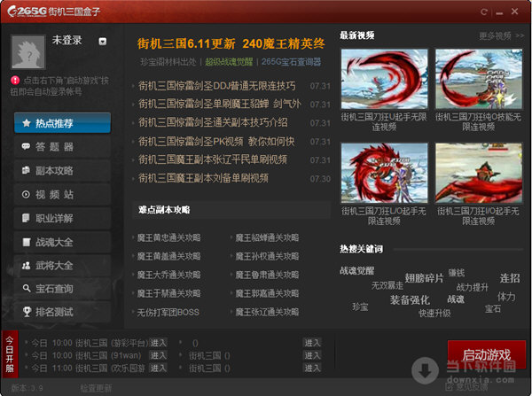The image size is (532, 396).
Task: Open video thumbnail 刀狂L/O起手无限连视频
Action: 385,174
